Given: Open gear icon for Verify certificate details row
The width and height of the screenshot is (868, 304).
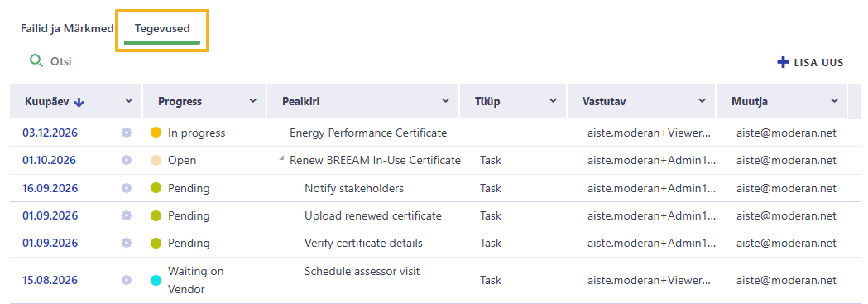Looking at the screenshot, I should (x=127, y=243).
